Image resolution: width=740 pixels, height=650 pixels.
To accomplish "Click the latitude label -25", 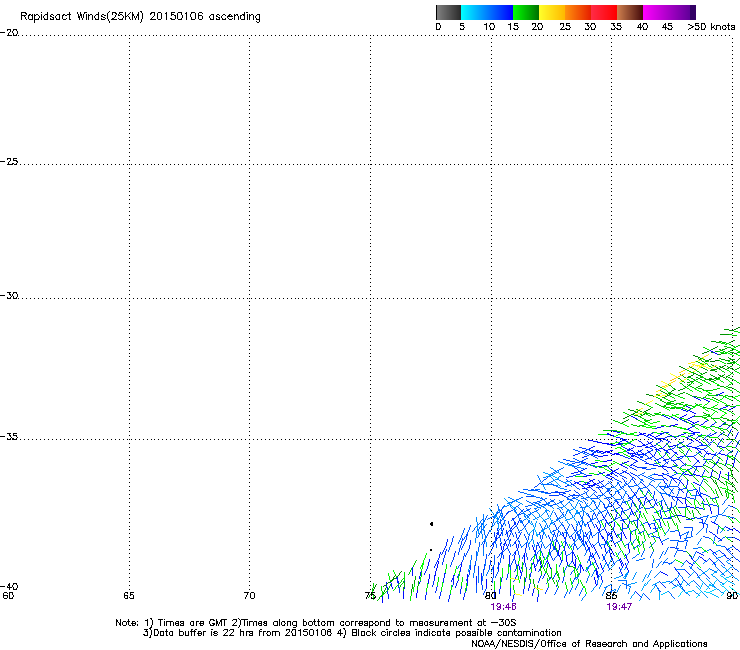I will [x=9, y=162].
